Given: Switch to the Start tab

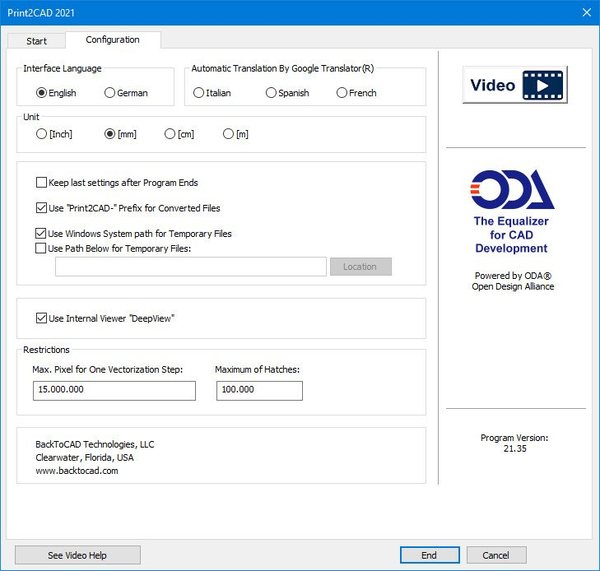Looking at the screenshot, I should click(36, 40).
